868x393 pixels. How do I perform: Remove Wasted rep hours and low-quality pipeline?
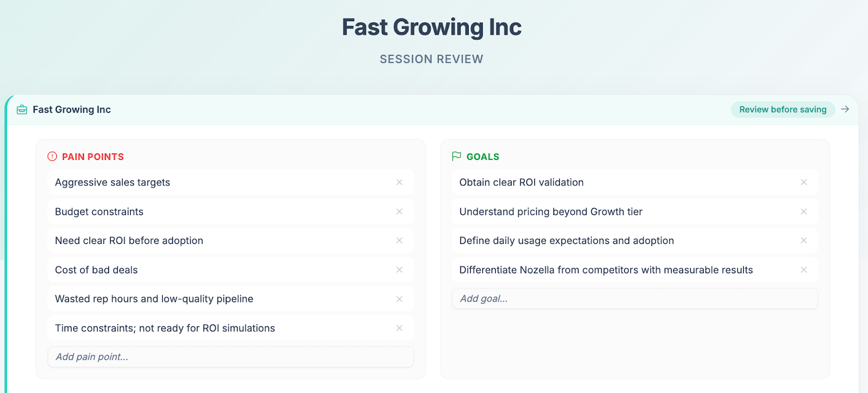(399, 299)
